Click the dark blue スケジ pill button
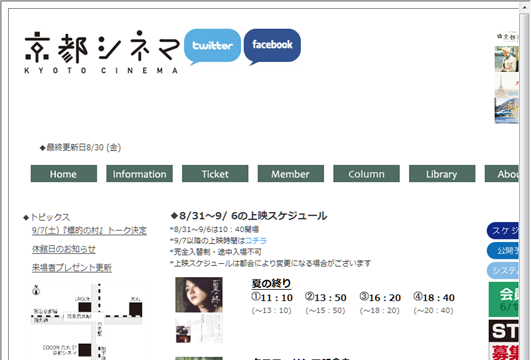Image resolution: width=531 pixels, height=360 pixels. click(x=503, y=231)
